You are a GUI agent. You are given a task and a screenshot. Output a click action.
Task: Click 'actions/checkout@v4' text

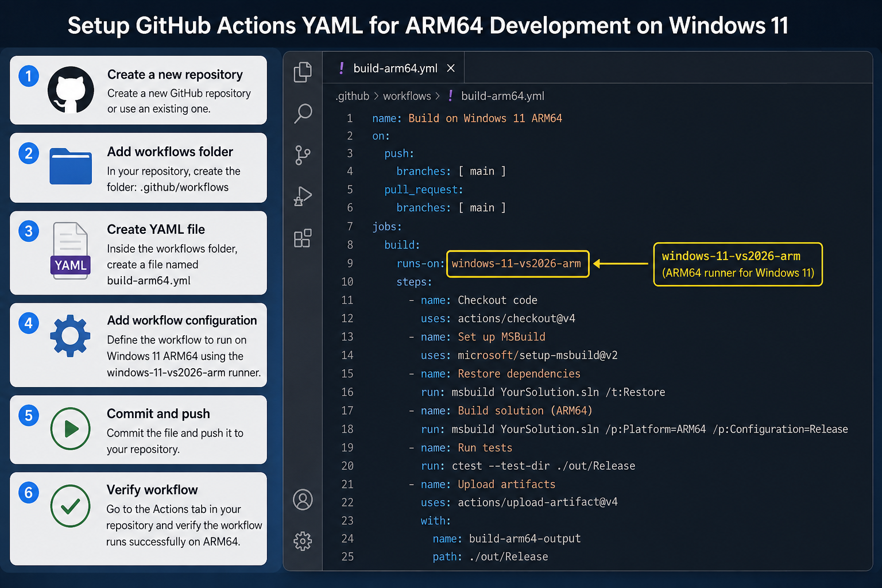pyautogui.click(x=516, y=319)
